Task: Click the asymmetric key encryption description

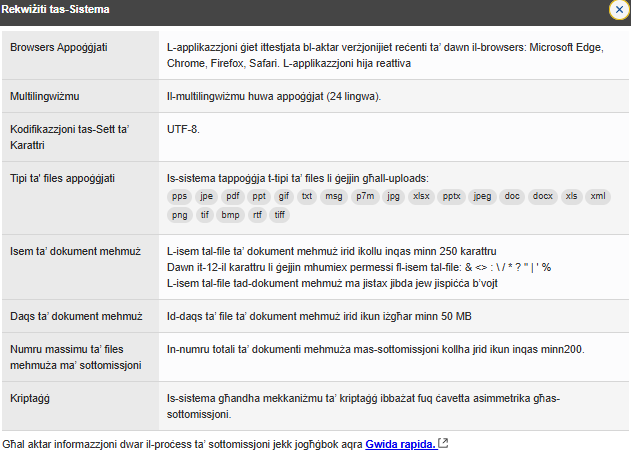Action: [x=363, y=406]
